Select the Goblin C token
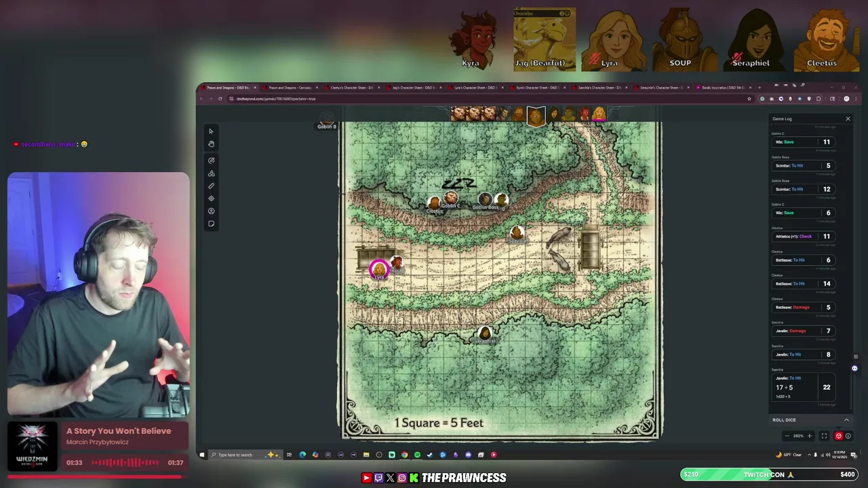The image size is (868, 488). pyautogui.click(x=451, y=198)
